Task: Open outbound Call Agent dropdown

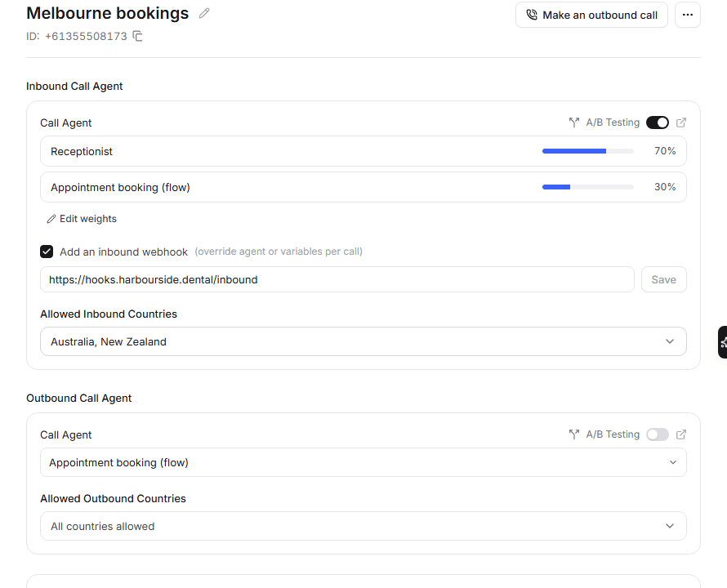Action: coord(363,462)
